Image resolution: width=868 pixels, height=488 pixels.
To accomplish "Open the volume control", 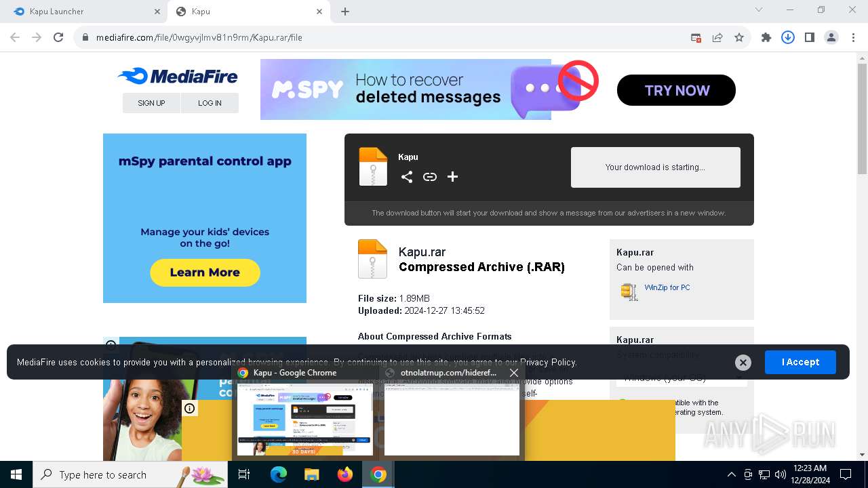I will (x=781, y=474).
